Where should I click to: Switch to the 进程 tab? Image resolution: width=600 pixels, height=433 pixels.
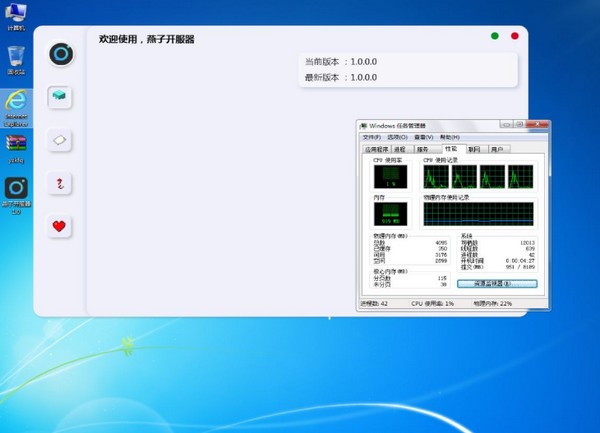pyautogui.click(x=400, y=148)
